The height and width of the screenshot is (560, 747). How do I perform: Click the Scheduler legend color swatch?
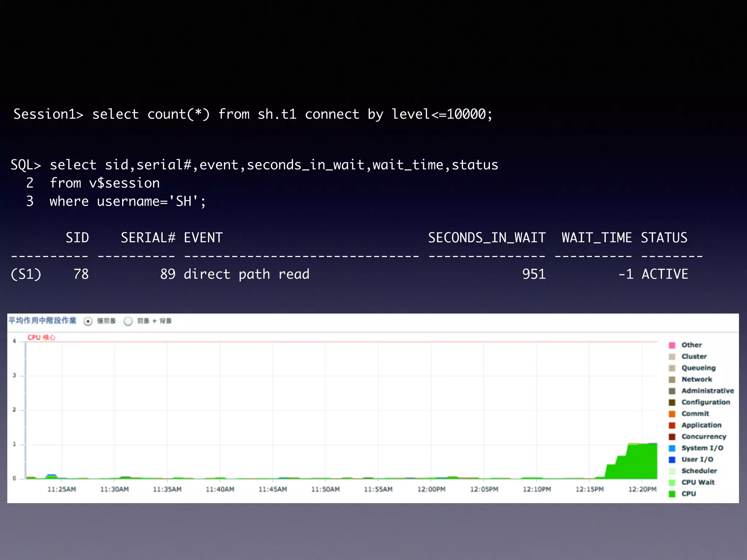coord(672,471)
